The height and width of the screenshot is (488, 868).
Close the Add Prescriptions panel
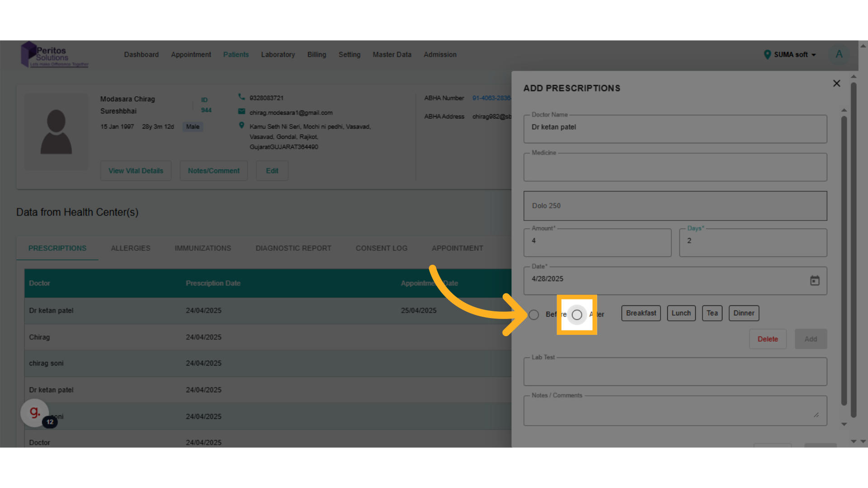(836, 84)
